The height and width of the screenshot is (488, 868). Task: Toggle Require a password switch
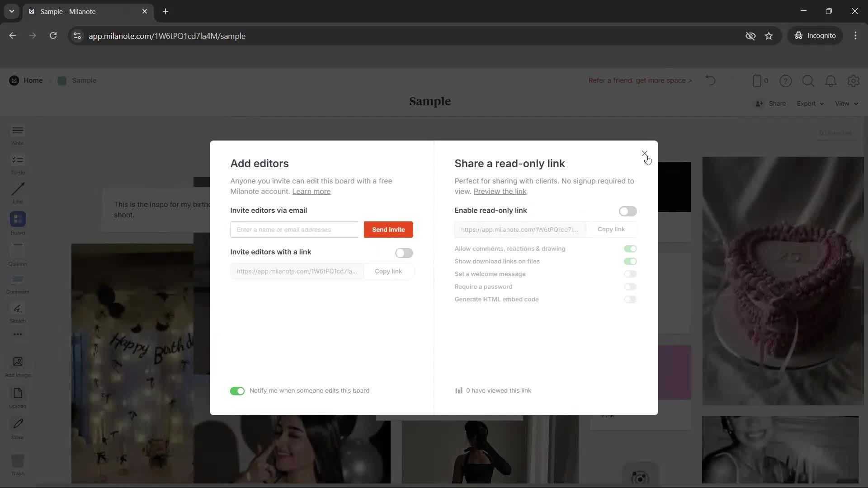tap(630, 286)
